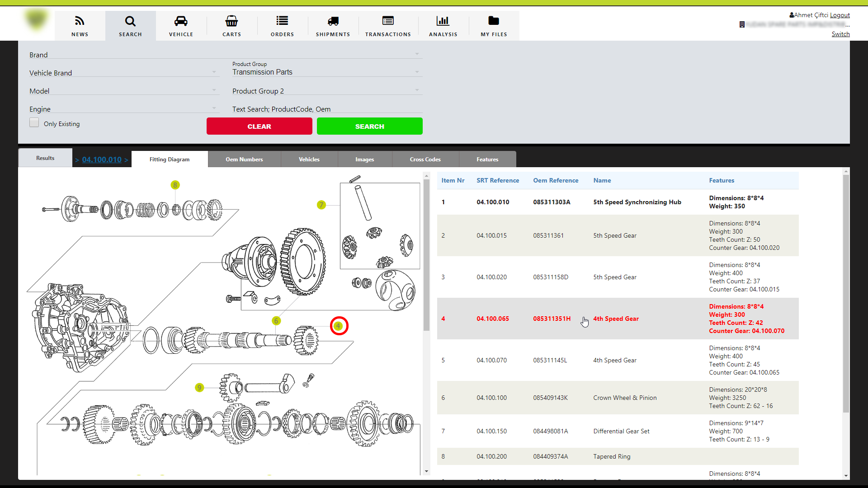Open the Orders list icon
The height and width of the screenshot is (488, 868).
pyautogui.click(x=282, y=21)
